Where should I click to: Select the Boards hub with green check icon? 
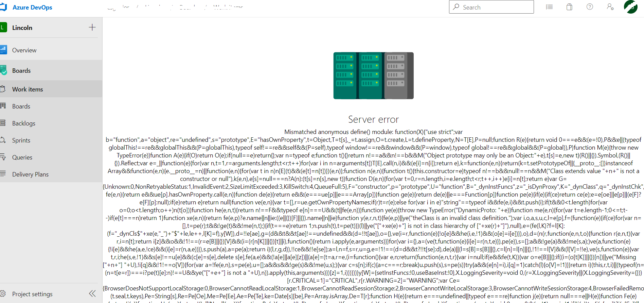pyautogui.click(x=51, y=70)
